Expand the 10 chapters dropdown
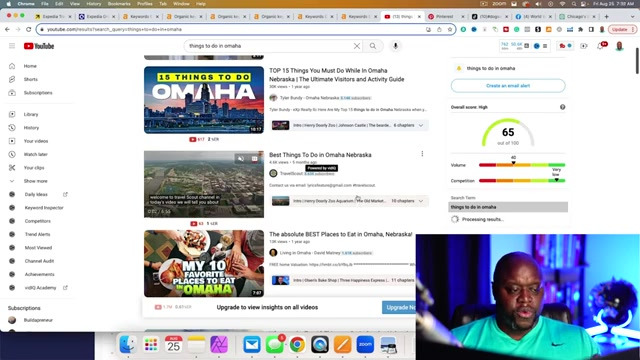 421,201
